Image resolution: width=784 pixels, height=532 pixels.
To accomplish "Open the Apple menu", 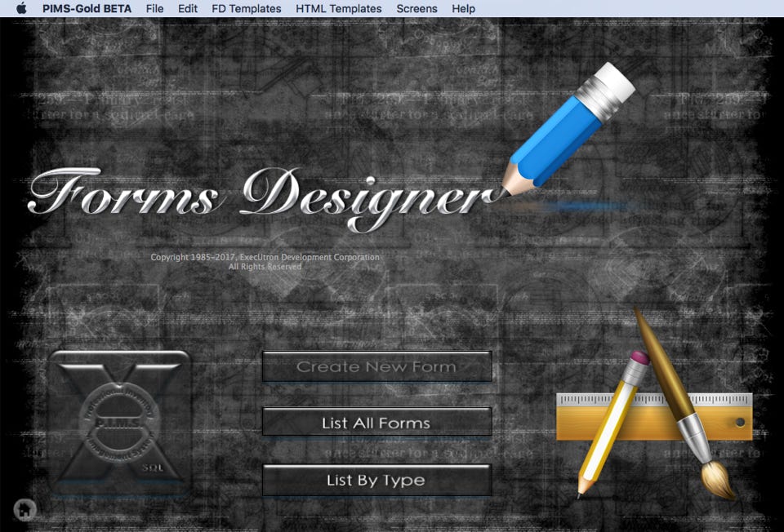I will click(x=21, y=8).
